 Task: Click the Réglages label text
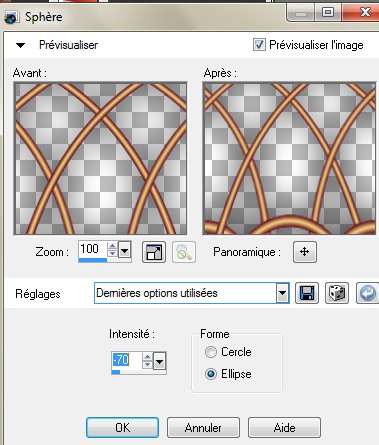(38, 294)
